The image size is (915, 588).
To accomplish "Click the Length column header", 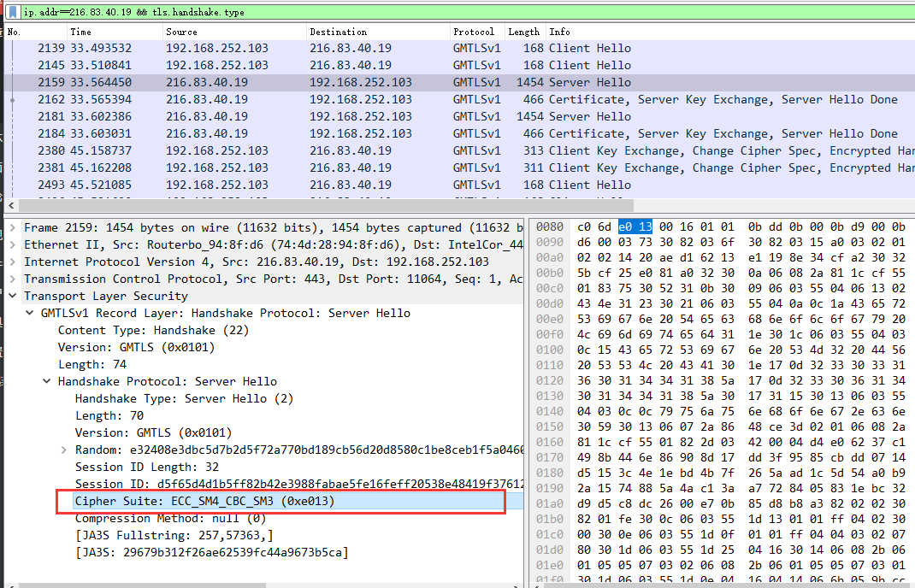I will pyautogui.click(x=523, y=32).
